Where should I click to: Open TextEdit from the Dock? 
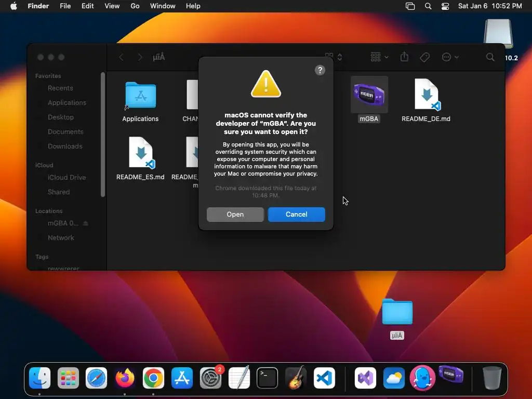click(239, 377)
